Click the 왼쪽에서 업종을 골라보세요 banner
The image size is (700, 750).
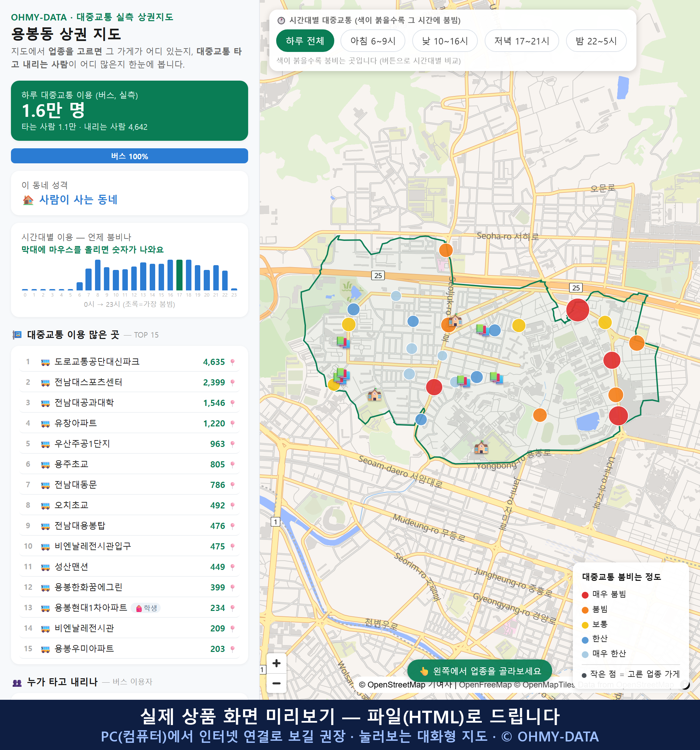tap(479, 671)
